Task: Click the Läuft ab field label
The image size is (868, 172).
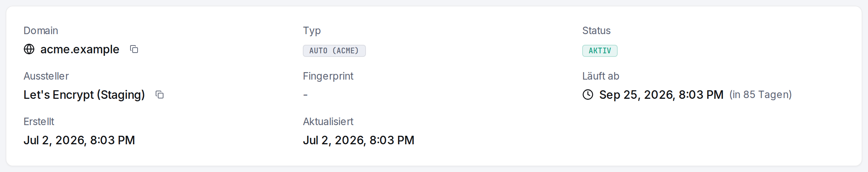Action: [x=601, y=76]
